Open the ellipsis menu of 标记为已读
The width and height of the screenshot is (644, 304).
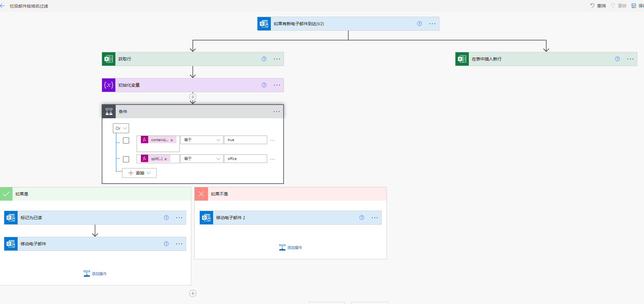(179, 218)
